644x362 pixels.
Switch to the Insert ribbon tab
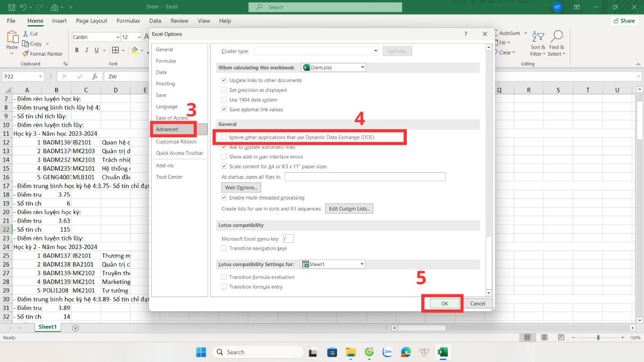coord(60,21)
